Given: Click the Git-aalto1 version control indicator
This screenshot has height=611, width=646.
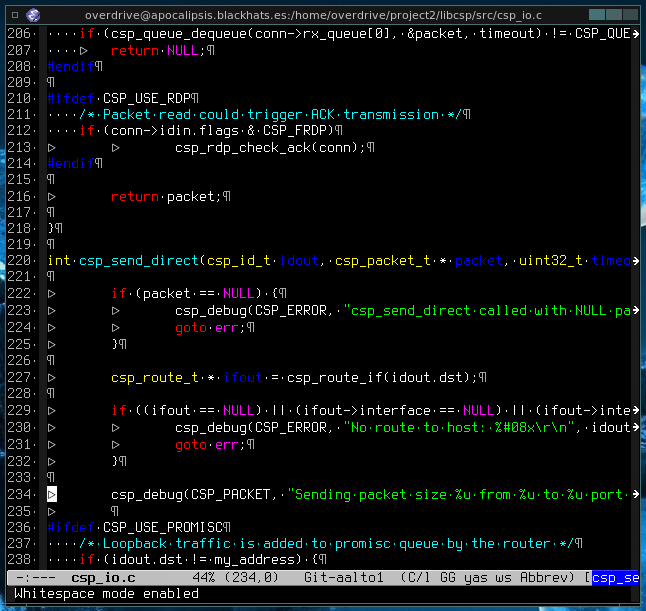Looking at the screenshot, I should pyautogui.click(x=344, y=578).
